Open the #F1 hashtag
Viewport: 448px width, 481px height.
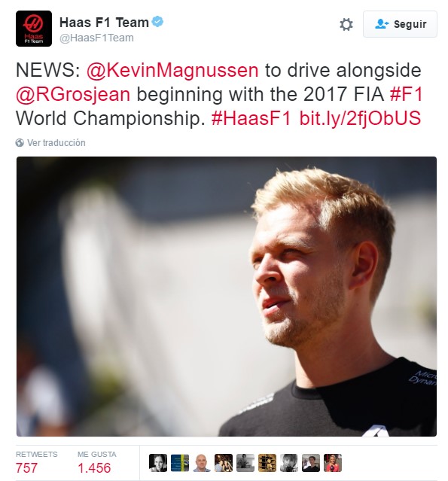coord(407,94)
